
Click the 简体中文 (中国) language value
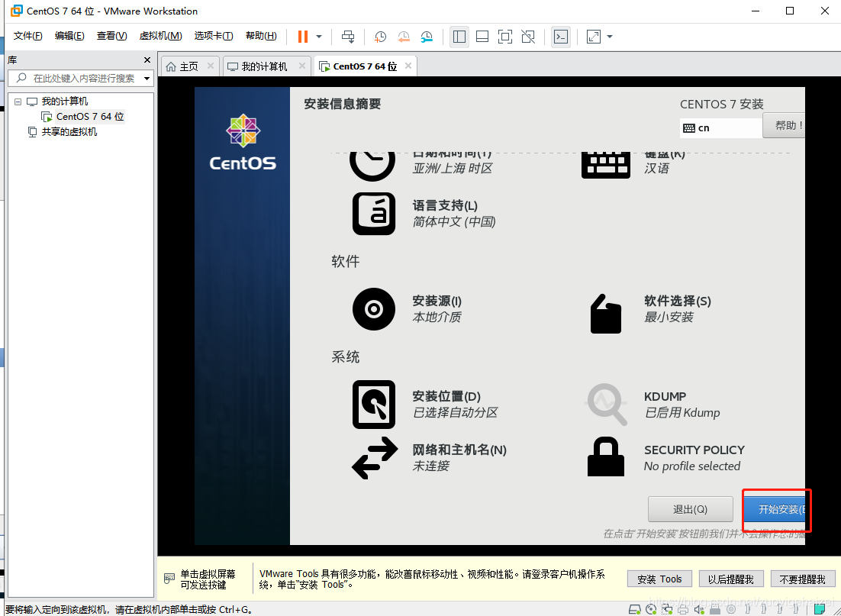point(454,221)
